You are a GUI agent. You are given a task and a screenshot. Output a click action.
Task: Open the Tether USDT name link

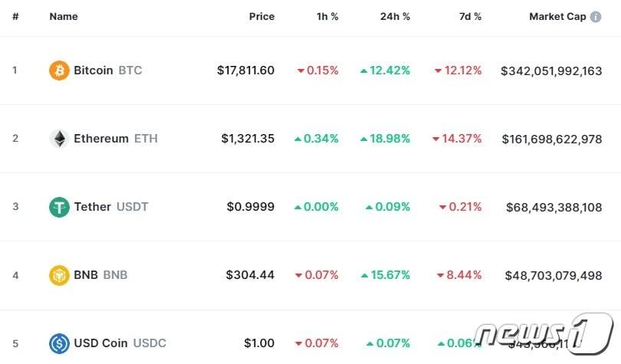tap(111, 207)
